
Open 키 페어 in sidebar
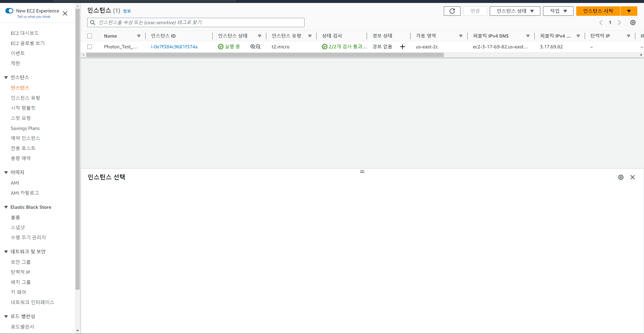(x=18, y=292)
